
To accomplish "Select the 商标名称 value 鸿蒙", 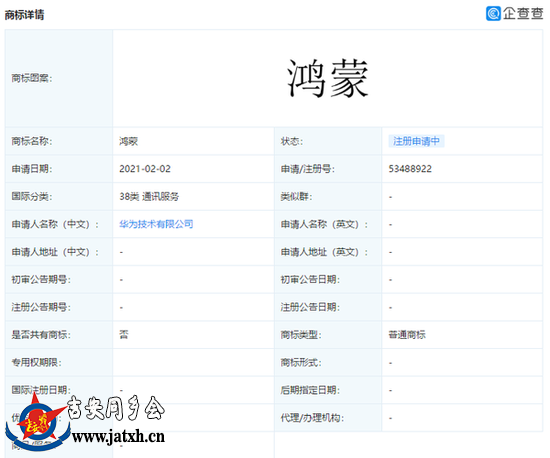I will [x=128, y=141].
